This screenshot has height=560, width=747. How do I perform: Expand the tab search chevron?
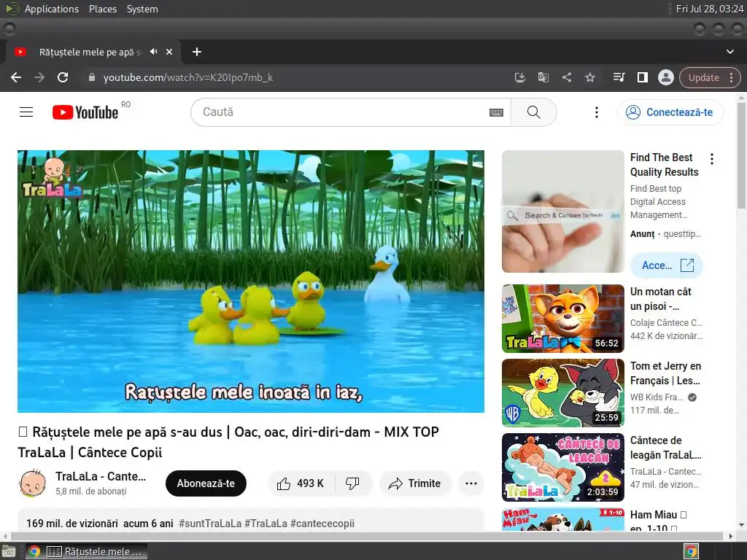(x=729, y=52)
